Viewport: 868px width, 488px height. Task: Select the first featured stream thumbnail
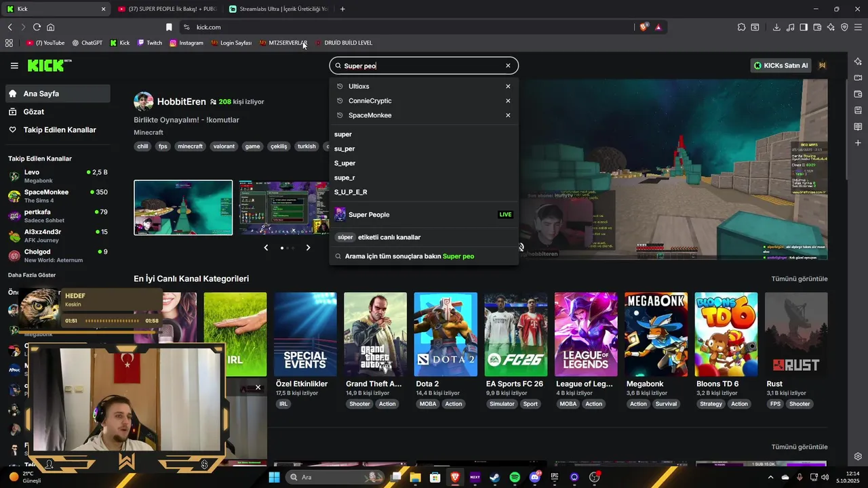tap(183, 207)
